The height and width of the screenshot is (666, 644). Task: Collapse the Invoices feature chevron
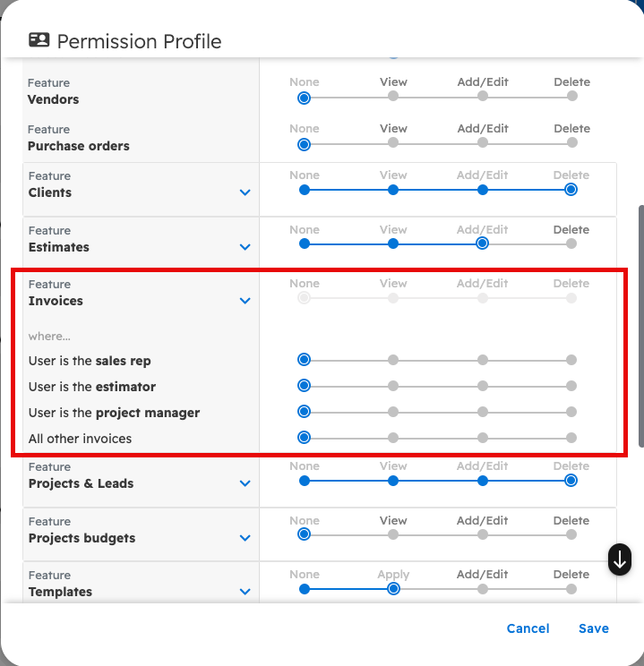click(245, 301)
